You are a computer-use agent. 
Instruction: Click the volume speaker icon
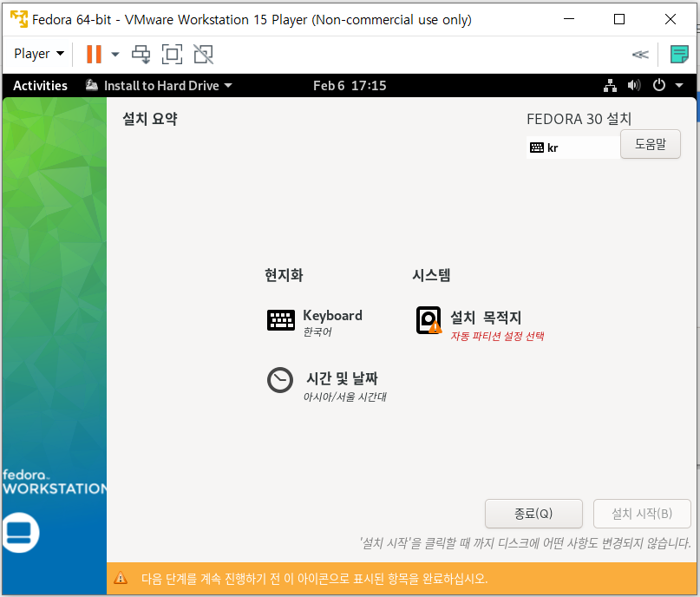point(634,85)
